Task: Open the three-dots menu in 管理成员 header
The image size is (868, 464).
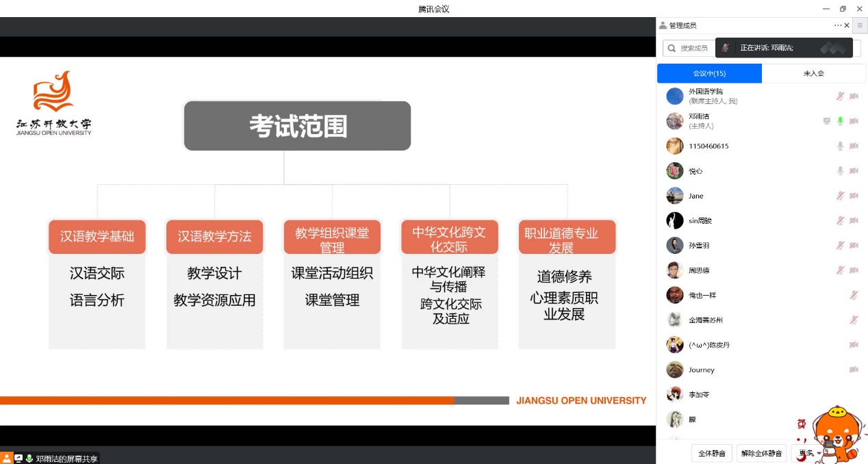Action: tap(837, 25)
